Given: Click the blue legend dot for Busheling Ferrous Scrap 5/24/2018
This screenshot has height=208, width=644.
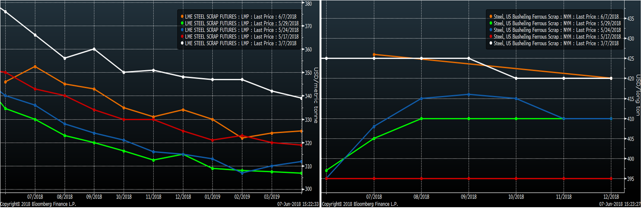Looking at the screenshot, I should click(x=491, y=30).
